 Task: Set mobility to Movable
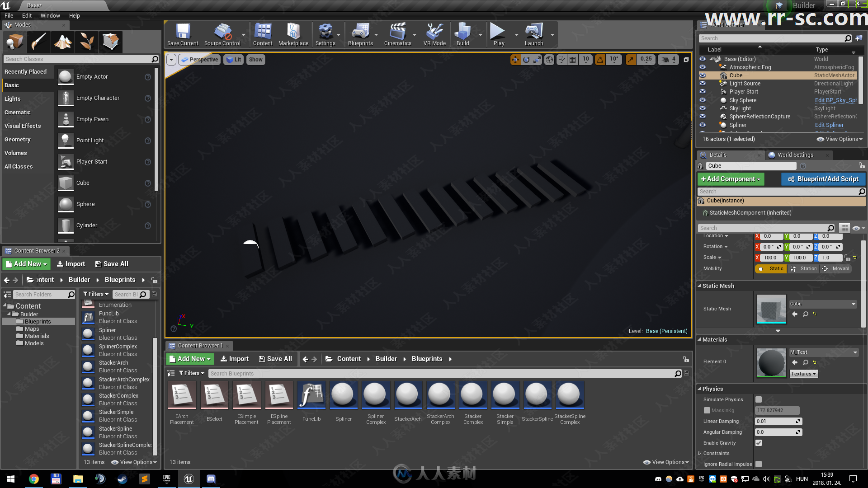(x=836, y=269)
